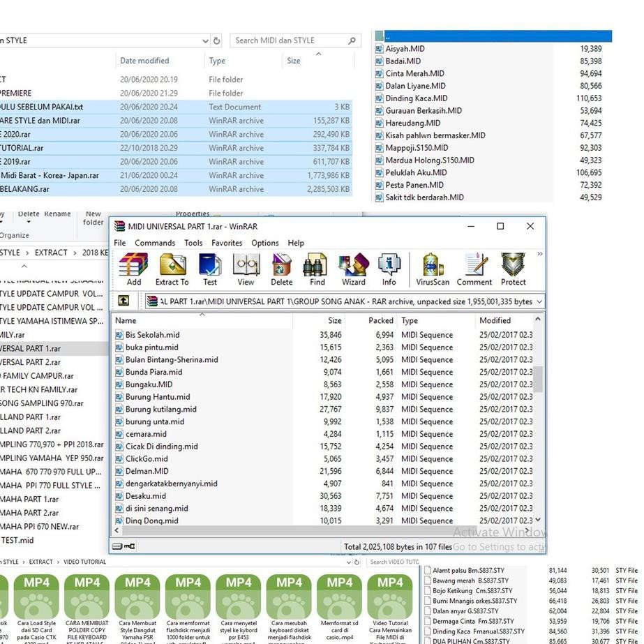This screenshot has width=644, height=644.
Task: Expand the WinRAR archive path dropdown
Action: click(x=539, y=301)
